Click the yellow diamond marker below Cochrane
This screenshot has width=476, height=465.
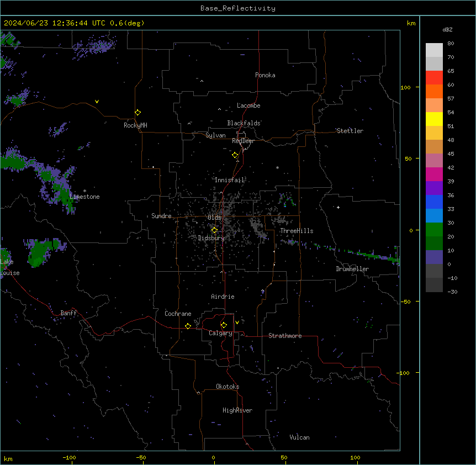pyautogui.click(x=188, y=326)
